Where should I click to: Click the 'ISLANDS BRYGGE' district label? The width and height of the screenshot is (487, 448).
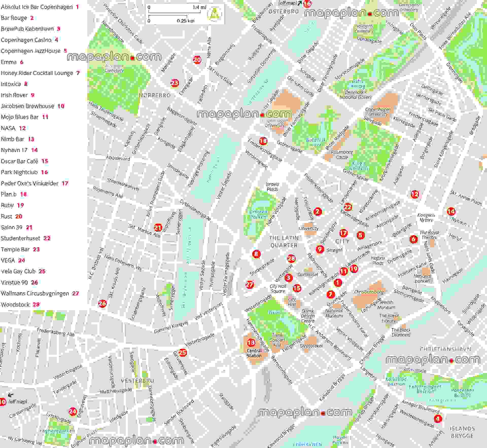pos(462,432)
